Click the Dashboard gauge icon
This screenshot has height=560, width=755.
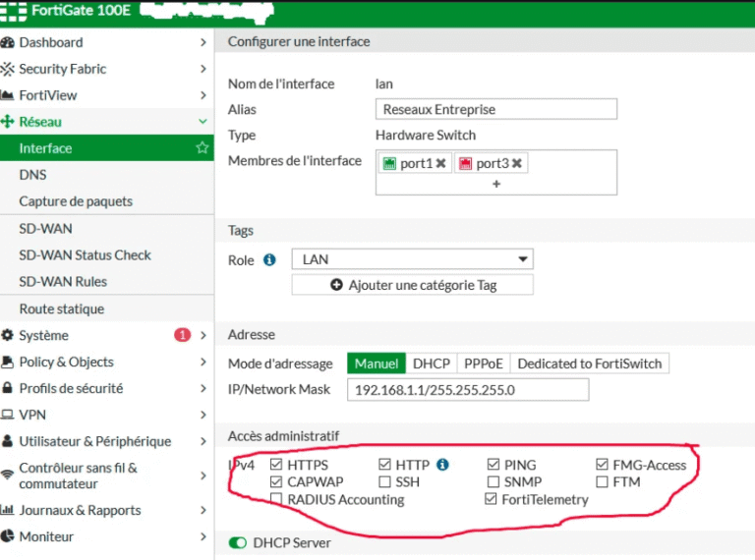point(7,42)
